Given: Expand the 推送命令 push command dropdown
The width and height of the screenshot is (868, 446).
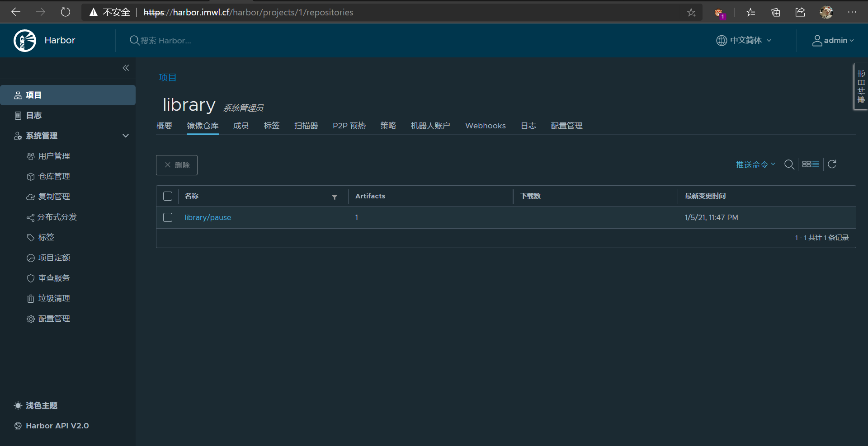Looking at the screenshot, I should [x=755, y=164].
